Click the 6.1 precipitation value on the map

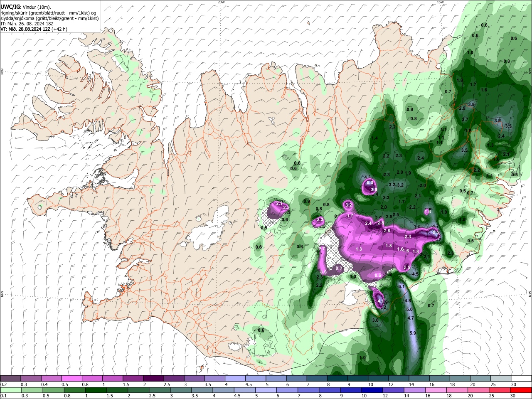tap(401, 286)
